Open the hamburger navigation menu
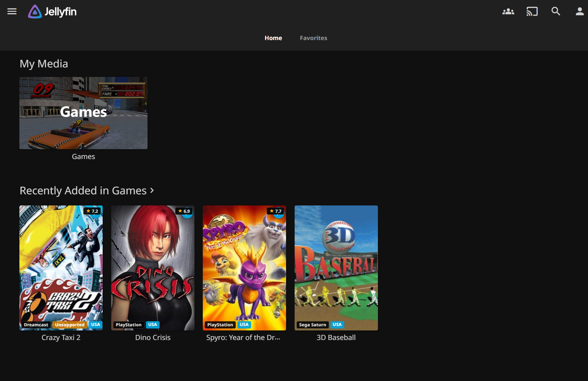The image size is (588, 381). pyautogui.click(x=12, y=11)
